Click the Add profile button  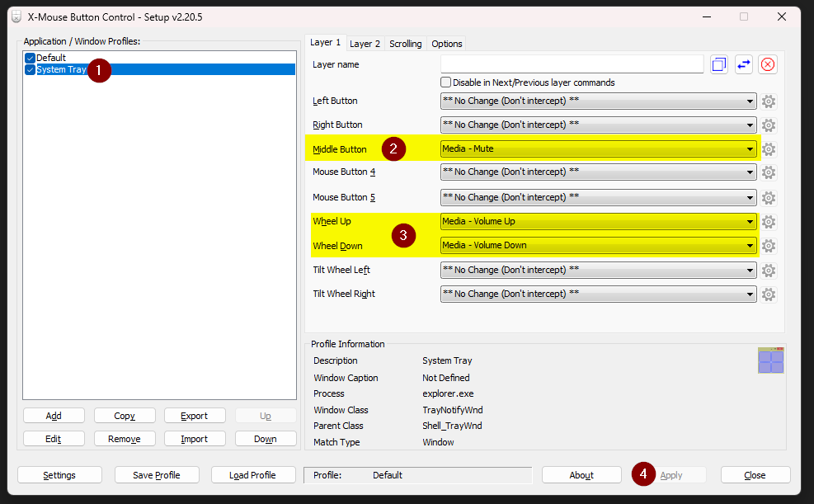pyautogui.click(x=54, y=416)
